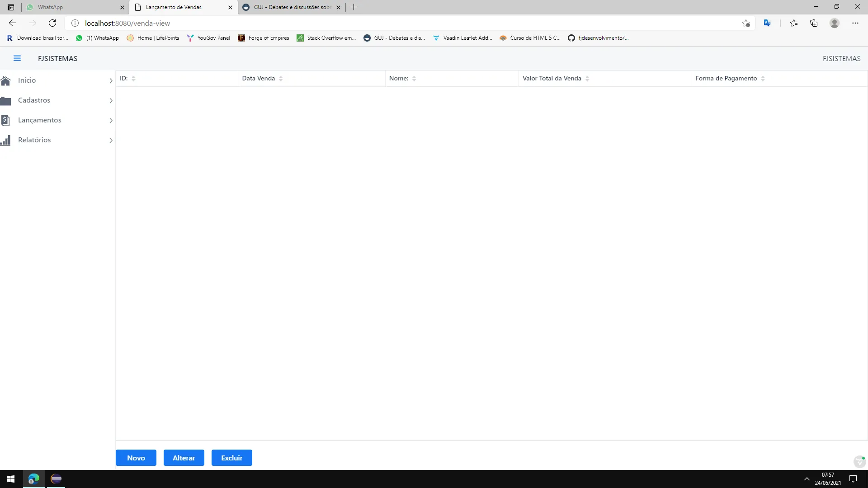The image size is (868, 488).
Task: Click the Excluir button
Action: [231, 458]
